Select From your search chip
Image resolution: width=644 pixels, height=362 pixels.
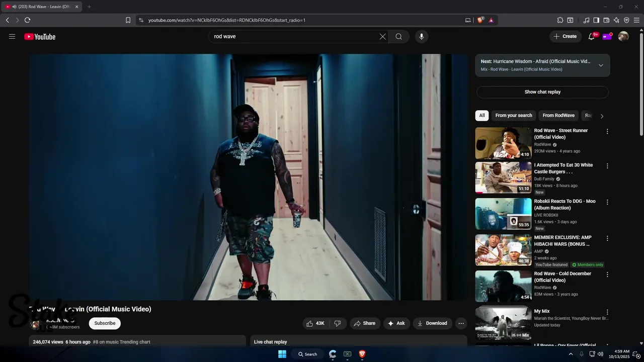514,116
